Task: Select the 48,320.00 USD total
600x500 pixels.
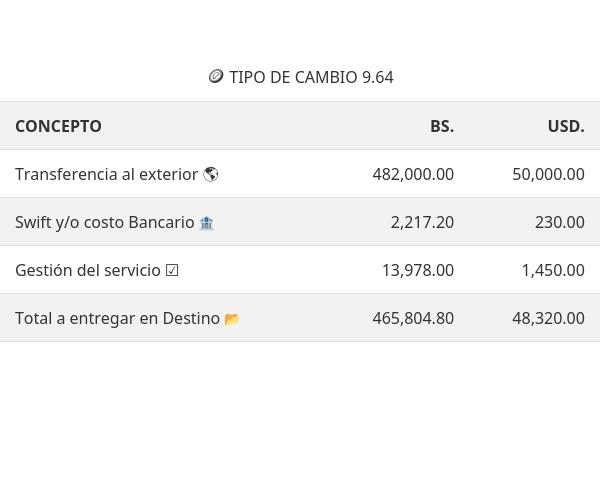Action: pyautogui.click(x=548, y=318)
